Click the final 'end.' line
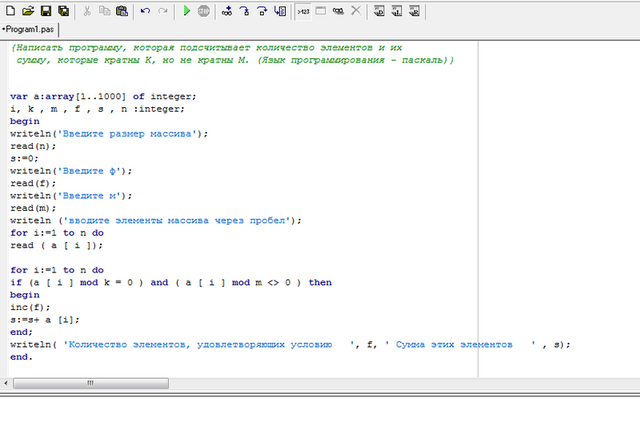 [21, 357]
